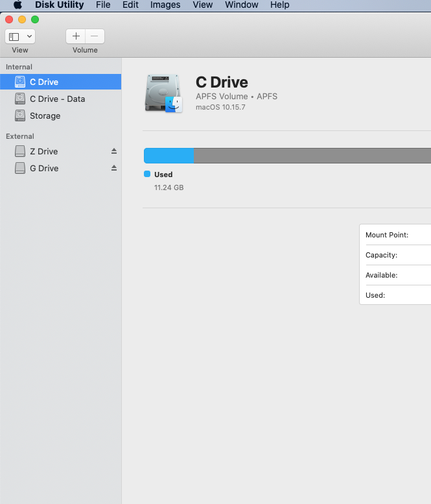Open the Window menu
Image resolution: width=431 pixels, height=504 pixels.
242,5
